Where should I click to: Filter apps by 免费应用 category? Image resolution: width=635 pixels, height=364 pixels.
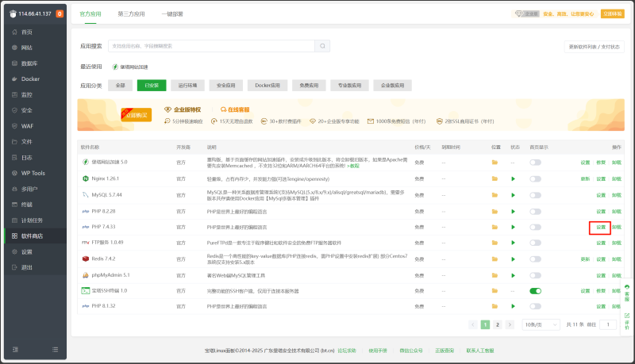tap(309, 86)
